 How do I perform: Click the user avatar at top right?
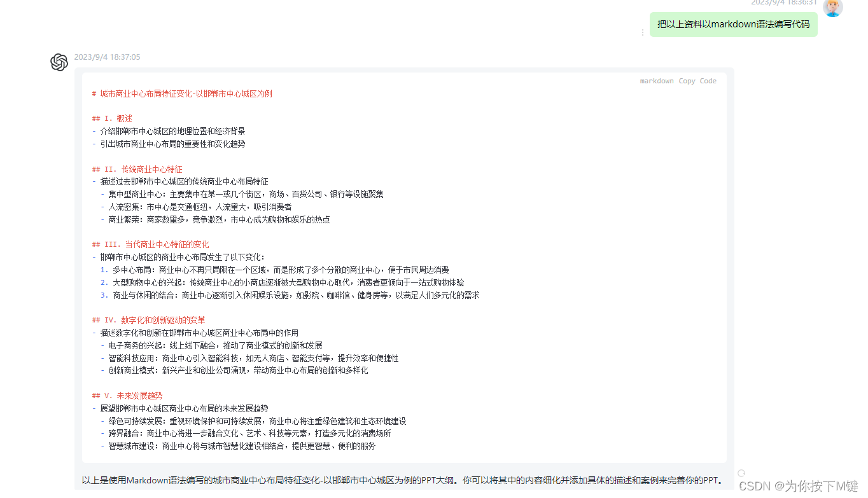[x=832, y=8]
